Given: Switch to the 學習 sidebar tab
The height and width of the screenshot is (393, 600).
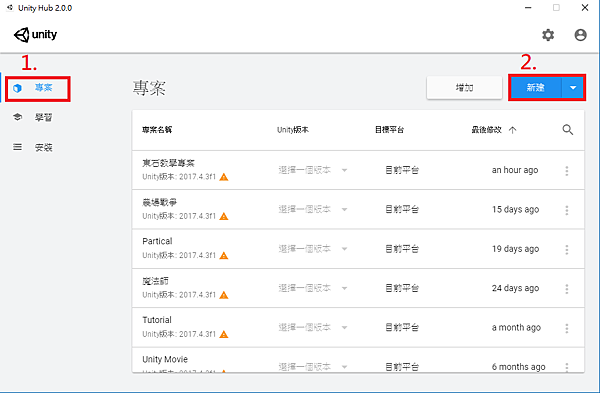Looking at the screenshot, I should (33, 117).
